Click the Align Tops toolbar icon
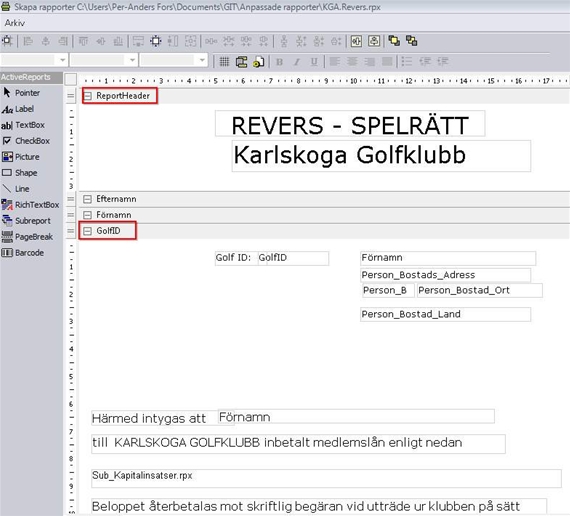 point(83,41)
